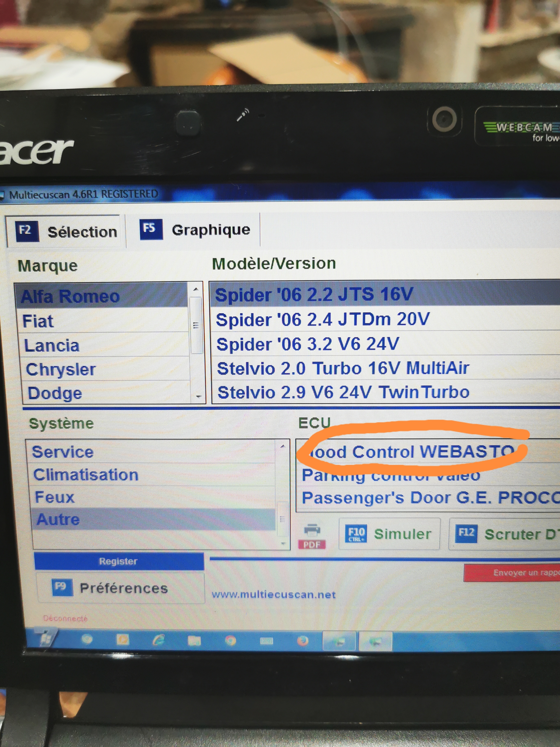This screenshot has height=747, width=560.
Task: Select Fiat in the Marque list
Action: coord(38,321)
